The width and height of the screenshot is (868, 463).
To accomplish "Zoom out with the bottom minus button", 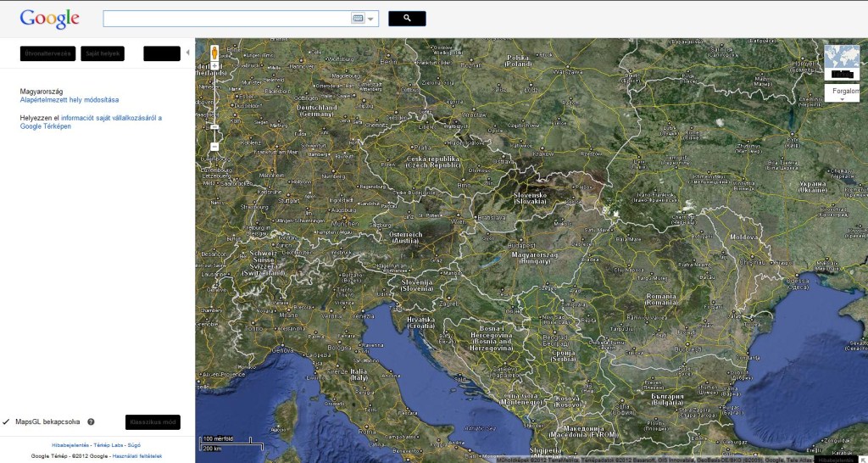I will (x=214, y=147).
